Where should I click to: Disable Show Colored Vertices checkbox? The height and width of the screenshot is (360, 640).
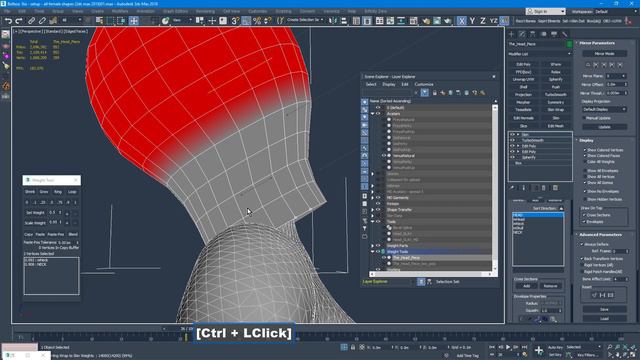(x=584, y=150)
